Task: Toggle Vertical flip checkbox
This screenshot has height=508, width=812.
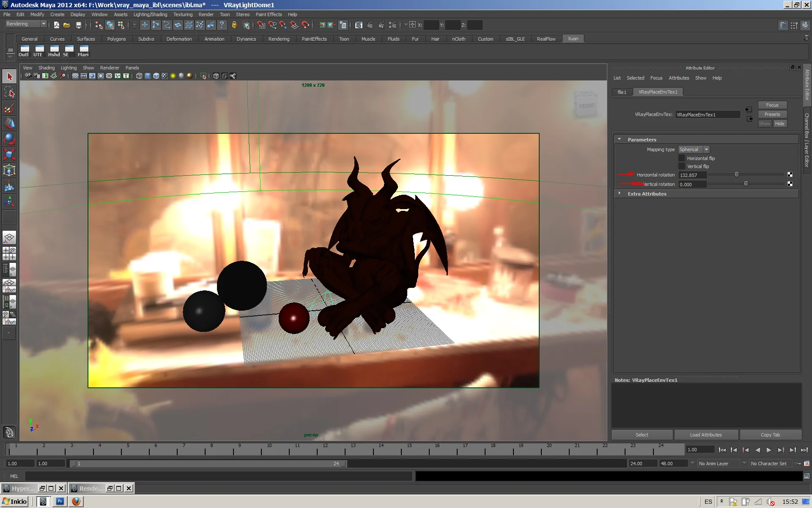Action: pyautogui.click(x=682, y=166)
